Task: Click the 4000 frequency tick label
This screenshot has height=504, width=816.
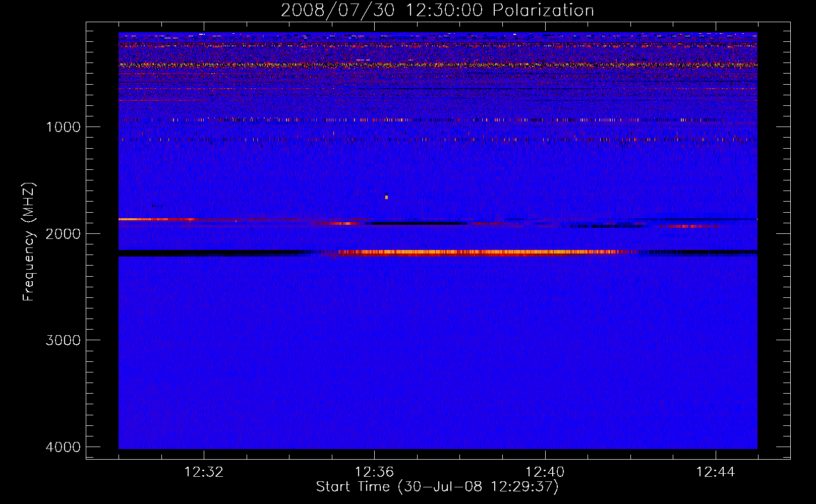Action: point(63,447)
